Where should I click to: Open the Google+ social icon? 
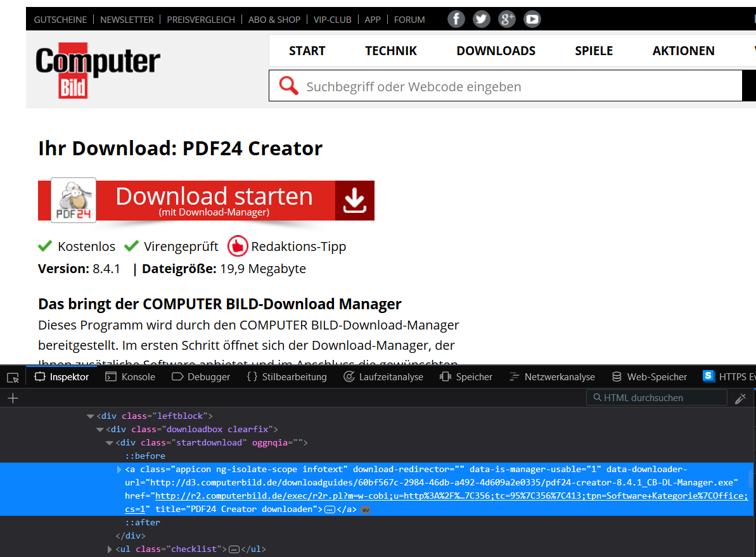(507, 19)
